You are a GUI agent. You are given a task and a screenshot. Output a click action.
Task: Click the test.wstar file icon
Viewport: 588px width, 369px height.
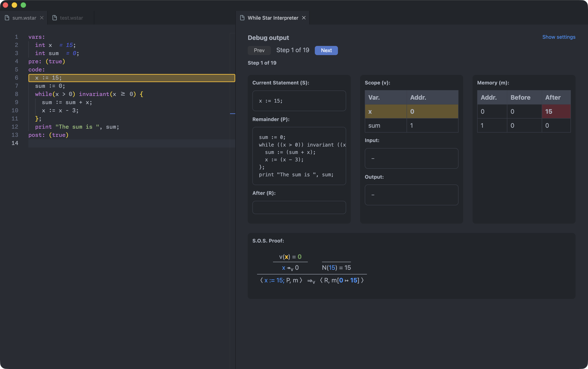tap(55, 18)
